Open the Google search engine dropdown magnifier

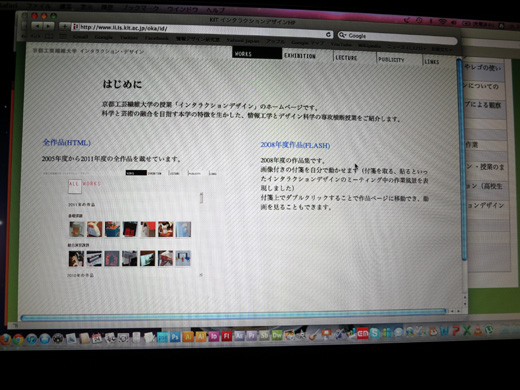point(342,35)
